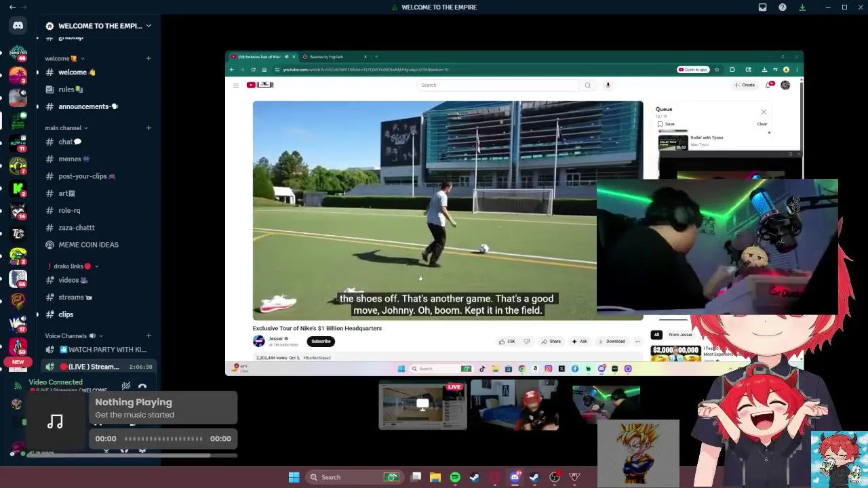This screenshot has width=868, height=488.
Task: Open the chat channel
Action: 98,142
